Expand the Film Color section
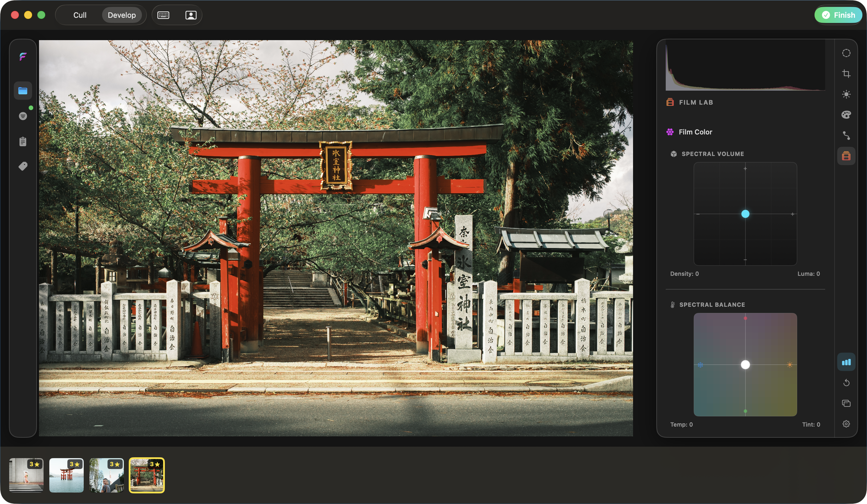Viewport: 867px width, 504px height. pos(695,132)
